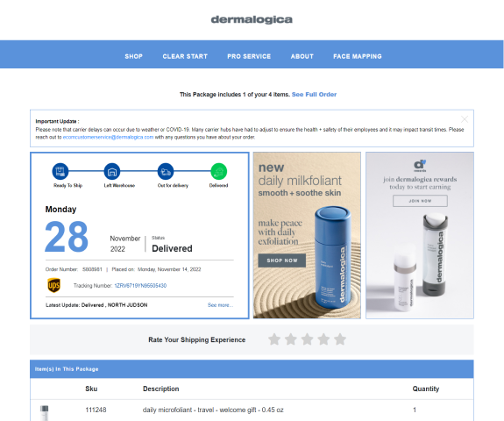Select the green Delivered status icon
Image resolution: width=504 pixels, height=421 pixels.
click(x=219, y=171)
